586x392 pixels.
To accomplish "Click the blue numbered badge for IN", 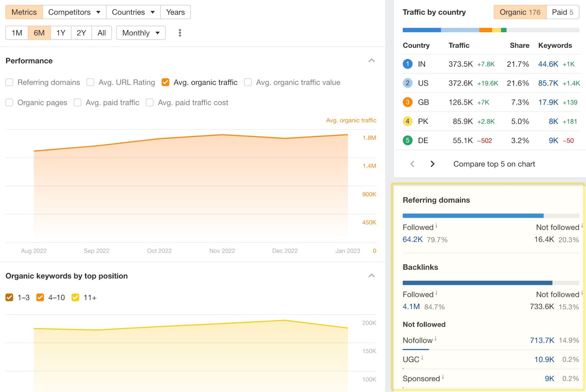I will [407, 64].
